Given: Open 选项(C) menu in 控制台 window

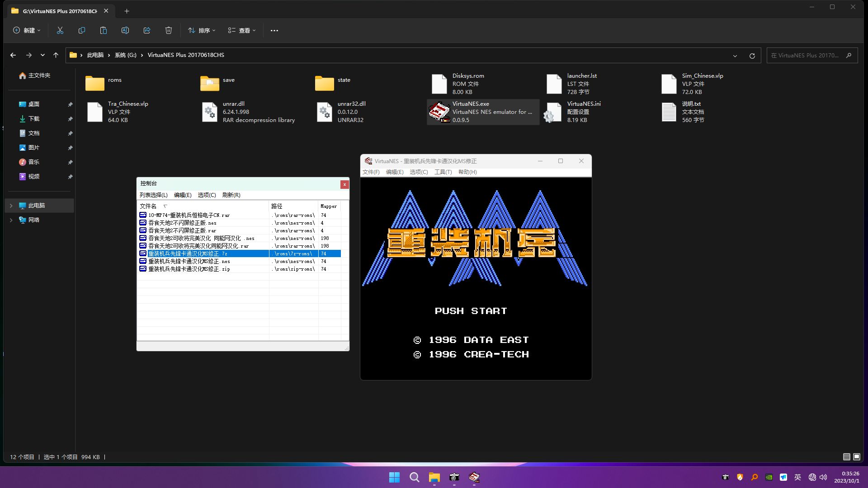Looking at the screenshot, I should pos(207,195).
